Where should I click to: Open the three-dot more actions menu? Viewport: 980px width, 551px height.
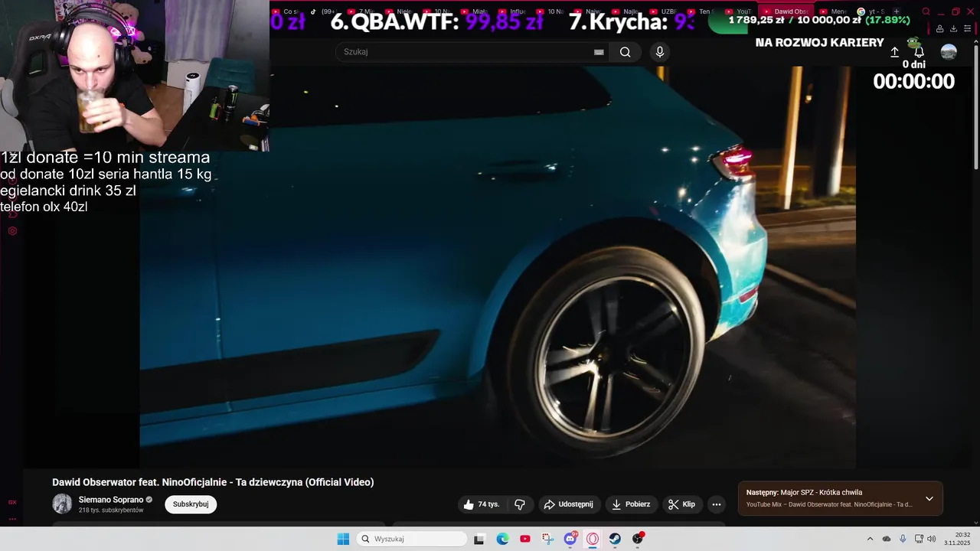click(x=717, y=504)
